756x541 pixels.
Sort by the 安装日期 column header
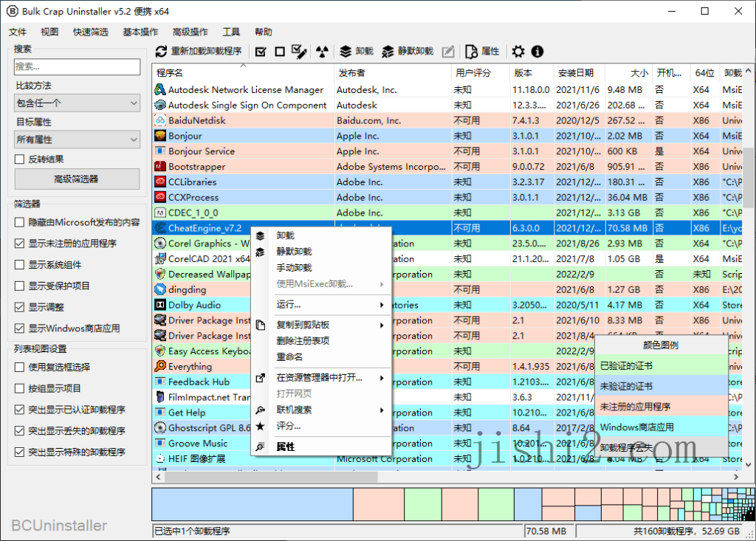579,73
